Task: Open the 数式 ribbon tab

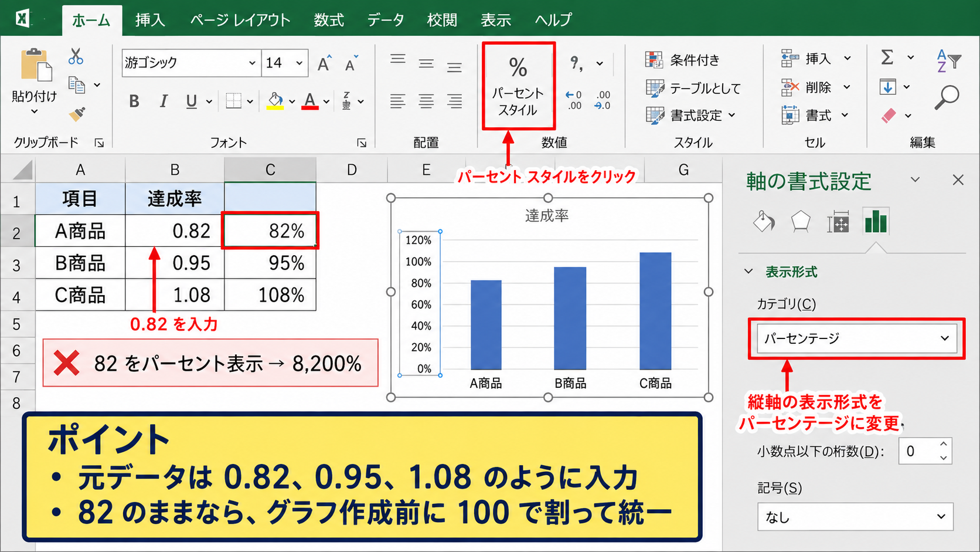Action: [329, 20]
